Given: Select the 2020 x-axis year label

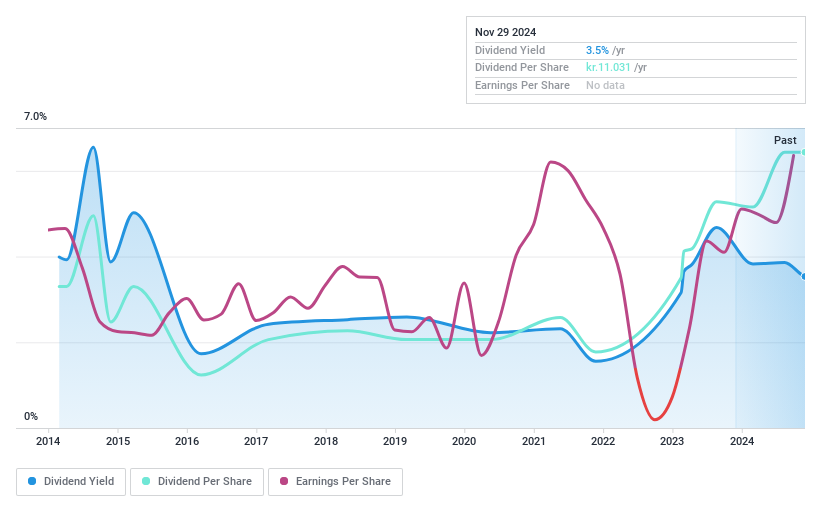Looking at the screenshot, I should click(464, 441).
